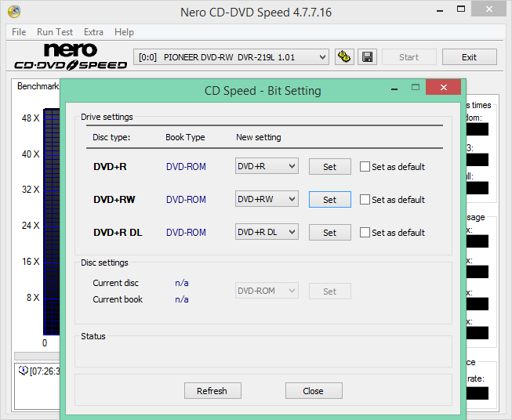Click Set button for DVD+R DL

(x=330, y=233)
